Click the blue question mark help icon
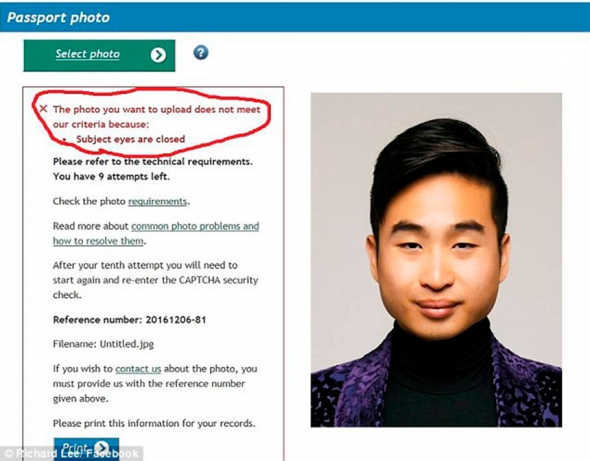Screen dimensions: 590x461 click(x=201, y=52)
